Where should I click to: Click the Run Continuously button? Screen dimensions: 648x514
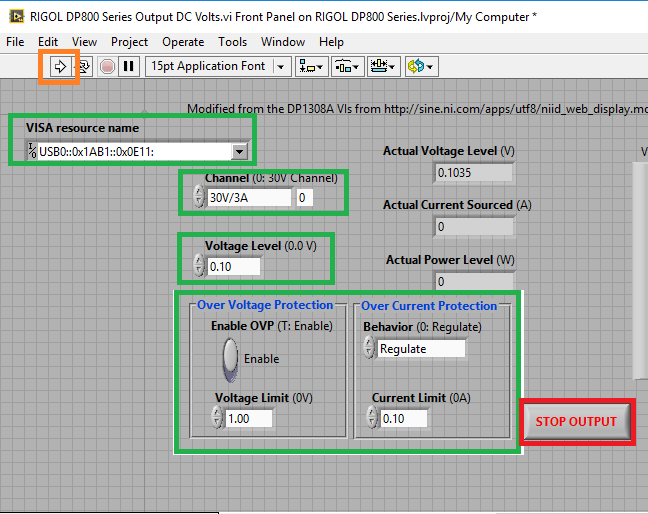[x=84, y=67]
